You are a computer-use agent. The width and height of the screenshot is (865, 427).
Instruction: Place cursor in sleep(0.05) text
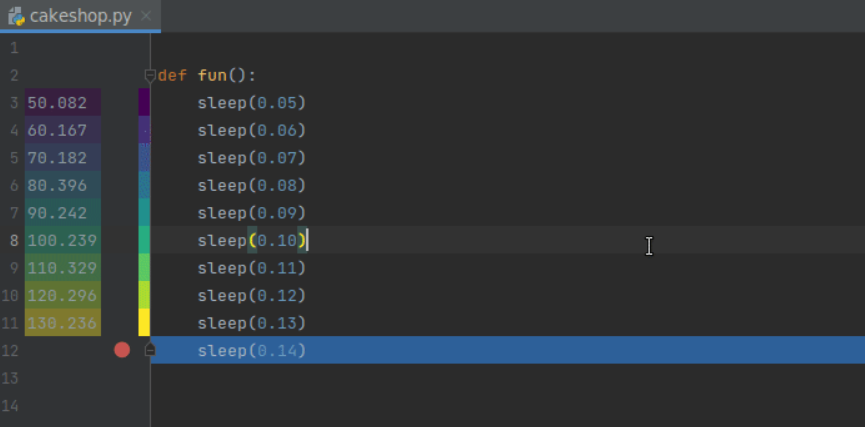[252, 103]
